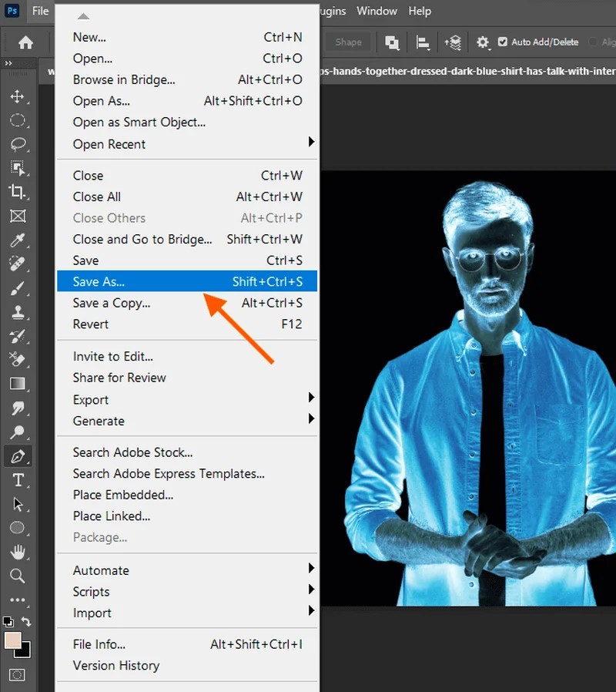Click the foreground color swatch
Image resolution: width=616 pixels, height=692 pixels.
click(13, 640)
